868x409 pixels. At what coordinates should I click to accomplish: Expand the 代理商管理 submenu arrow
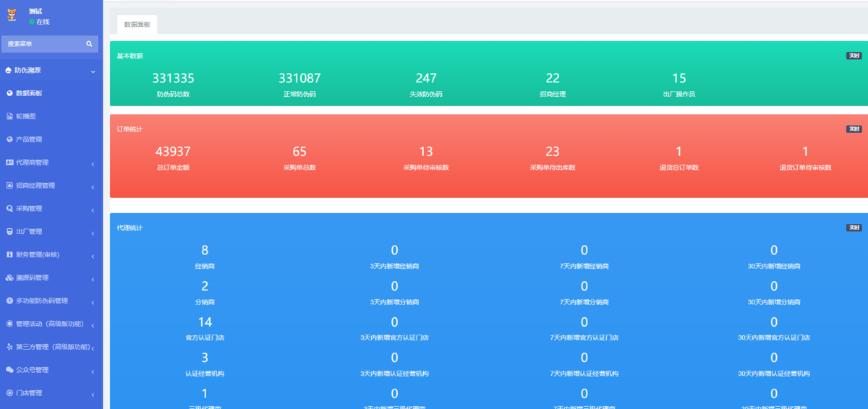tap(93, 163)
